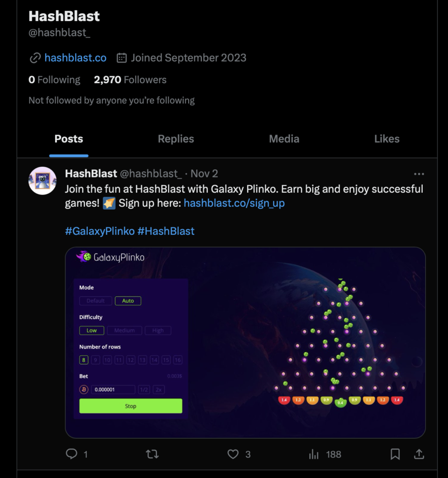Screen dimensions: 448x478
Task: View the 0 Following list
Action: click(x=54, y=79)
